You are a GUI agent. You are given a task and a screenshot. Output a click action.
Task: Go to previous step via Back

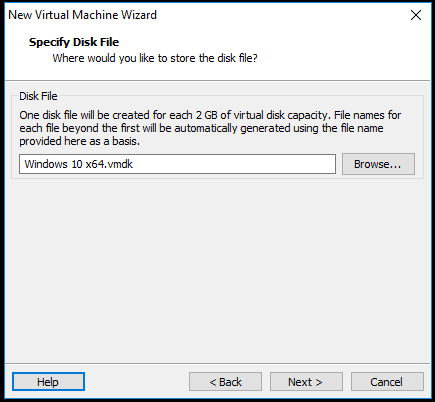pyautogui.click(x=225, y=382)
